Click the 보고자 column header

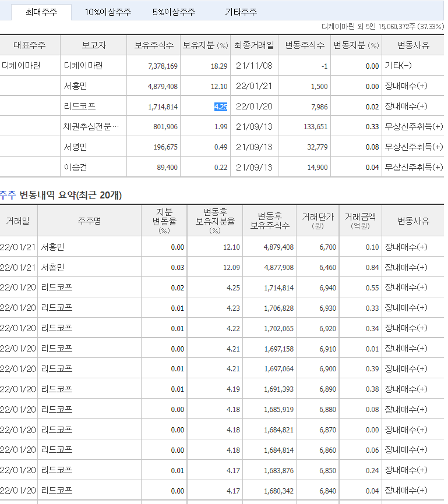click(94, 45)
